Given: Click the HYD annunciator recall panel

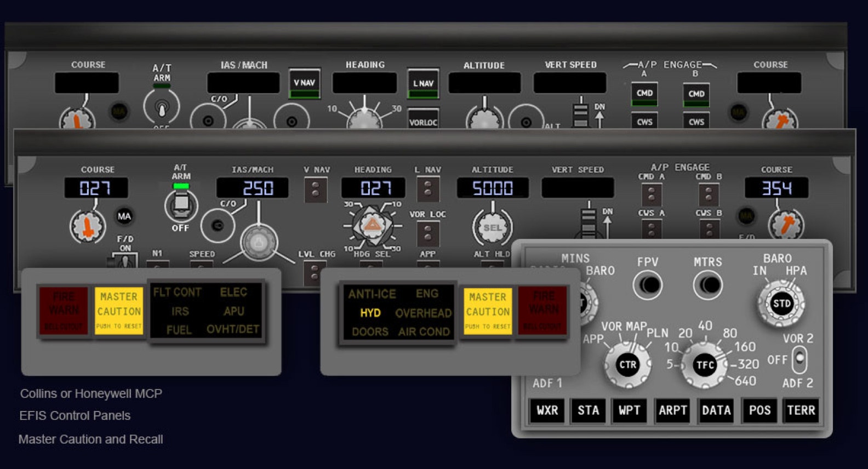Looking at the screenshot, I should coord(398,312).
